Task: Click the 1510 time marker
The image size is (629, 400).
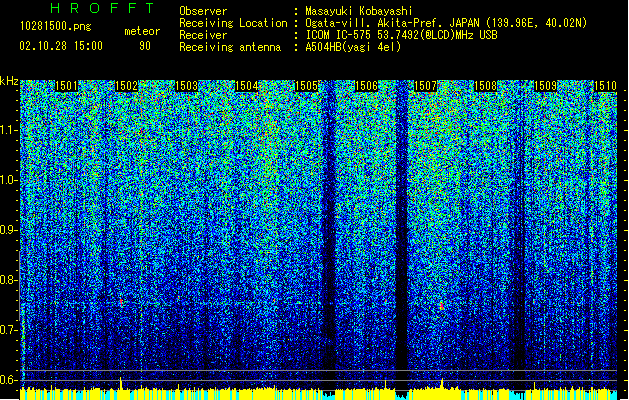Action: pyautogui.click(x=605, y=86)
